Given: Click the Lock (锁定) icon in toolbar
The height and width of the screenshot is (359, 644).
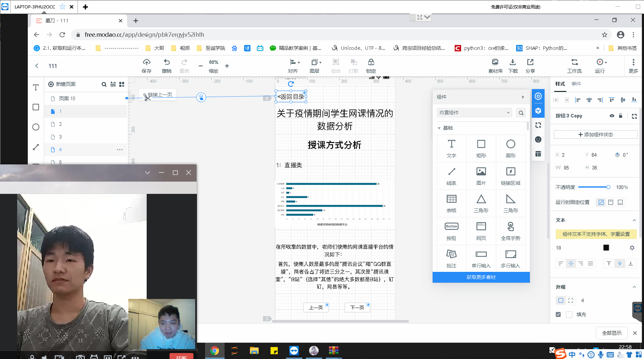Looking at the screenshot, I should coord(371,62).
